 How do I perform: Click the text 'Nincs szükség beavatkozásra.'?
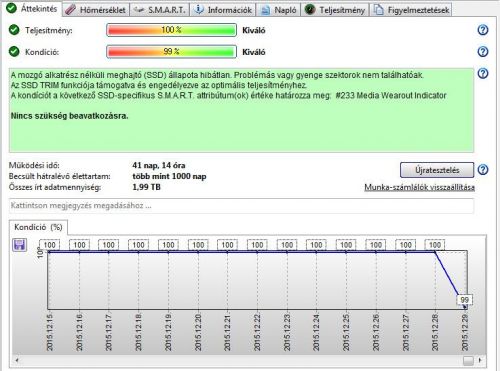coord(69,116)
